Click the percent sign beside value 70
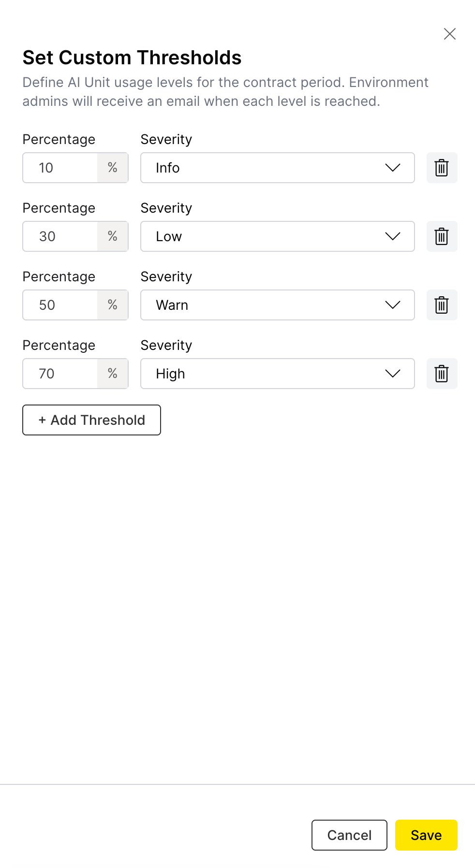Screen dimensions: 475x868 pos(113,374)
